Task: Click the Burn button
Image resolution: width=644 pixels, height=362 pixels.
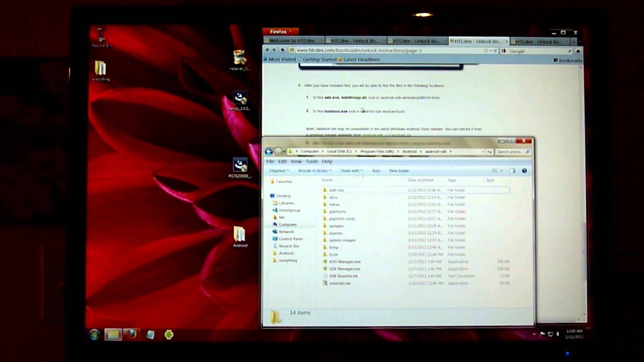Action: [376, 171]
